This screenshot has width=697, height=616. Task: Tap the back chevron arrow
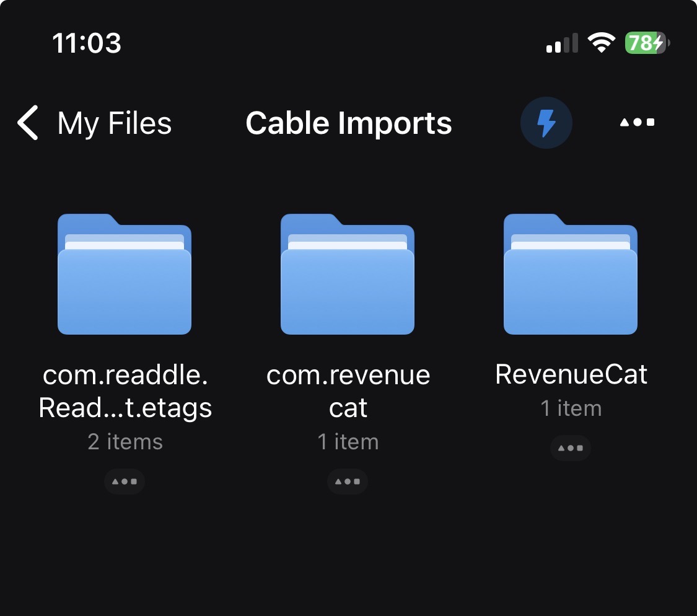point(28,123)
